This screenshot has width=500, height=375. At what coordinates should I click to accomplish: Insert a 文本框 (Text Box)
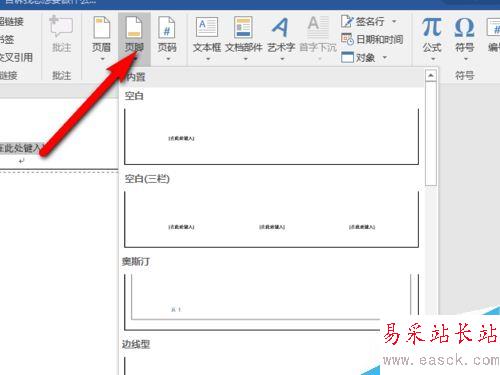pyautogui.click(x=207, y=34)
